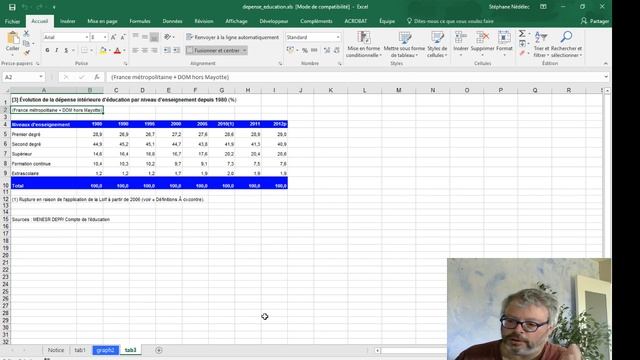Viewport: 640px width, 360px height.
Task: Align cell content to middle
Action: [x=145, y=37]
